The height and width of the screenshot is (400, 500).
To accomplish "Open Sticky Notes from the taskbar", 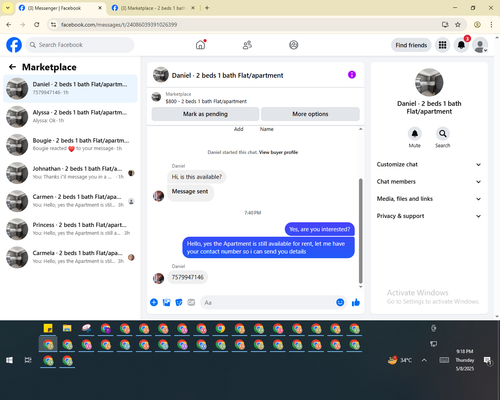I will (48, 328).
